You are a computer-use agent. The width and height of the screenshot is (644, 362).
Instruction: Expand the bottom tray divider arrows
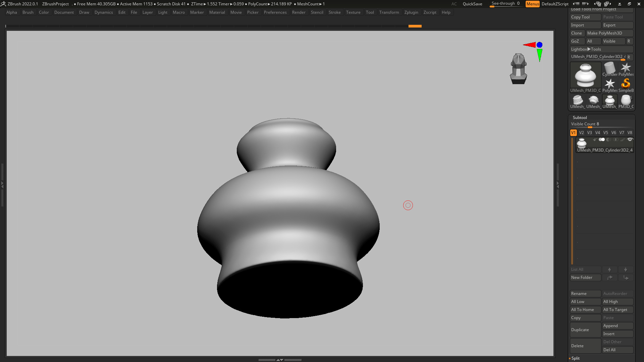click(x=280, y=360)
